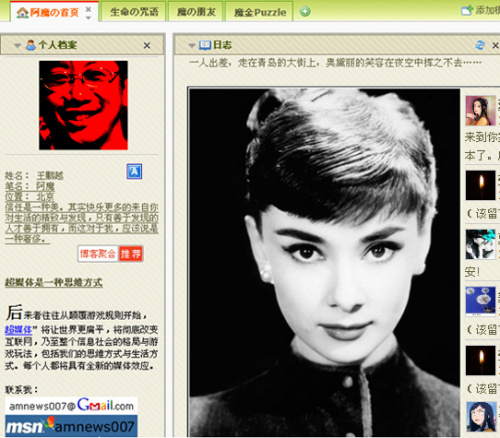Image resolution: width=500 pixels, height=438 pixels.
Task: Open the dropdown arrow on 阿魔の首页 tab
Action: point(88,18)
